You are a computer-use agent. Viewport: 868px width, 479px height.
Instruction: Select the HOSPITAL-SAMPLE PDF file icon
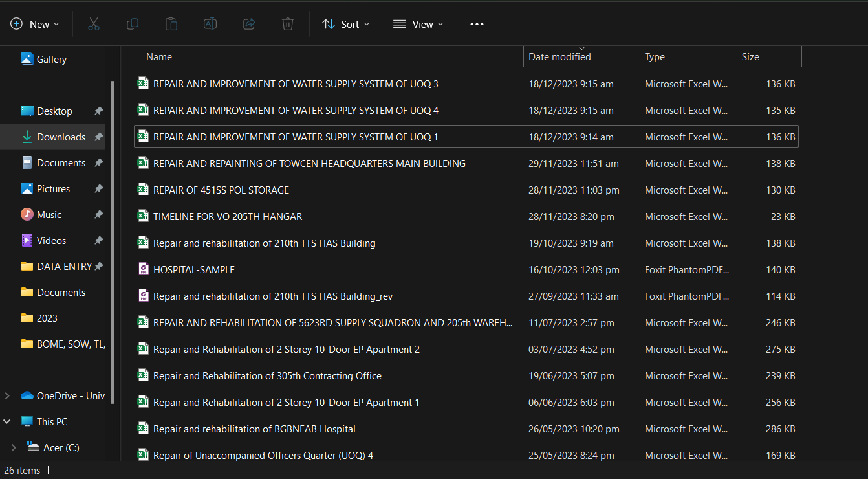(144, 269)
